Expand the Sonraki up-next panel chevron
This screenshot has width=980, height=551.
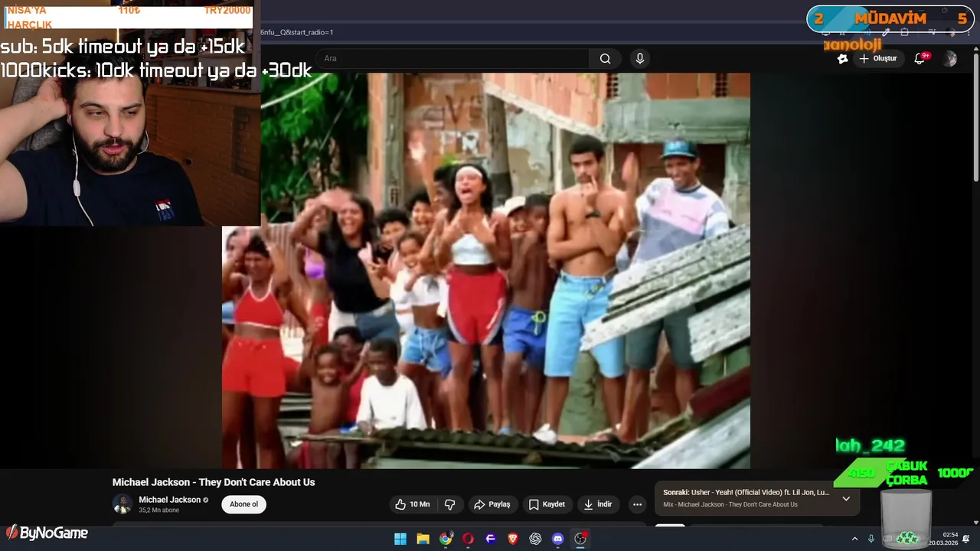point(846,498)
